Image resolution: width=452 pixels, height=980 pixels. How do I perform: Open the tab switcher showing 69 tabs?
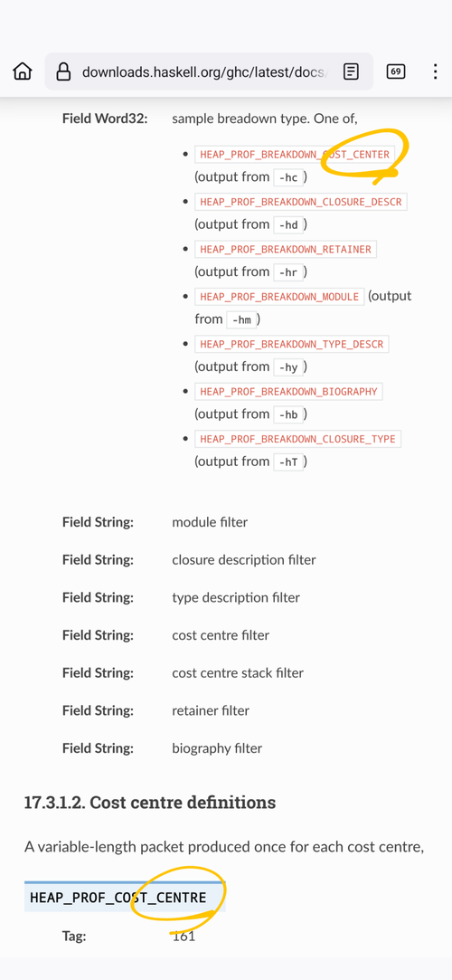[396, 71]
